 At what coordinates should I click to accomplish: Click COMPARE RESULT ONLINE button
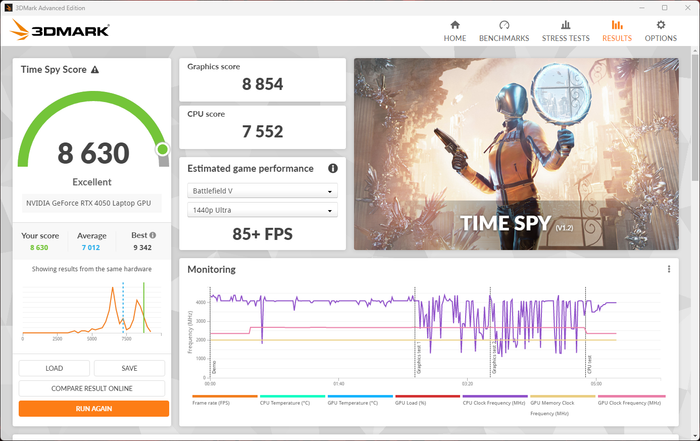pos(92,388)
